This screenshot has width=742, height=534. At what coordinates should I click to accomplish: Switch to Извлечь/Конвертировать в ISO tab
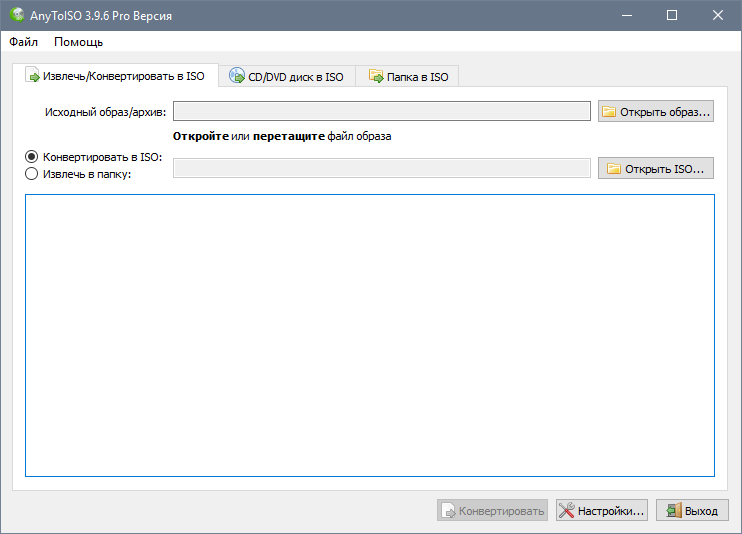(x=115, y=76)
